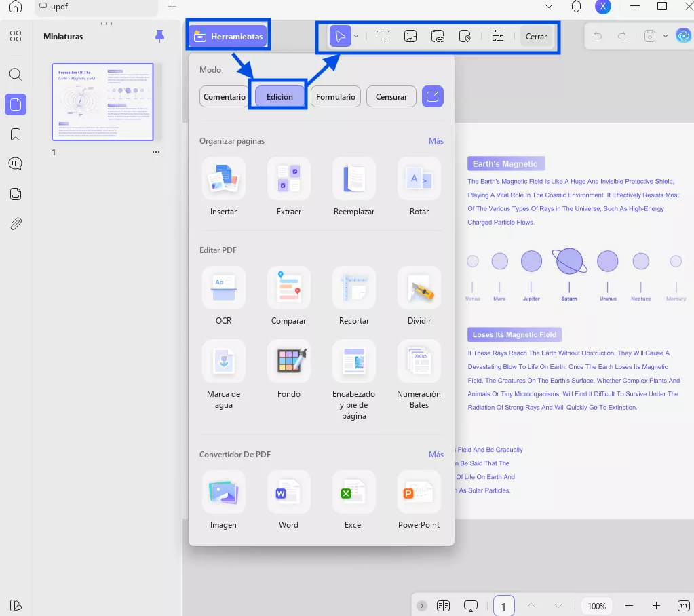Image resolution: width=694 pixels, height=616 pixels.
Task: Switch to Censurar mode
Action: pyautogui.click(x=391, y=96)
